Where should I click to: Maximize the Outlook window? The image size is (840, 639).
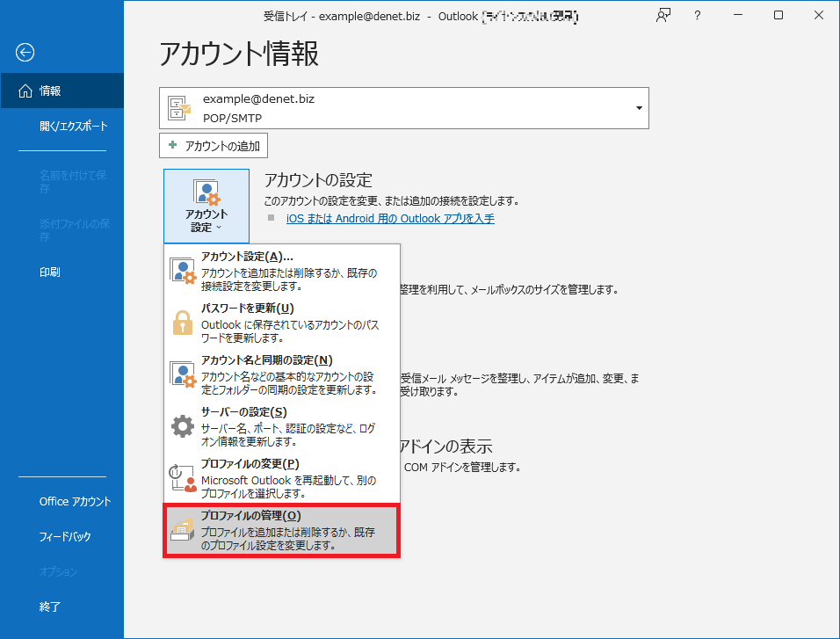[778, 15]
